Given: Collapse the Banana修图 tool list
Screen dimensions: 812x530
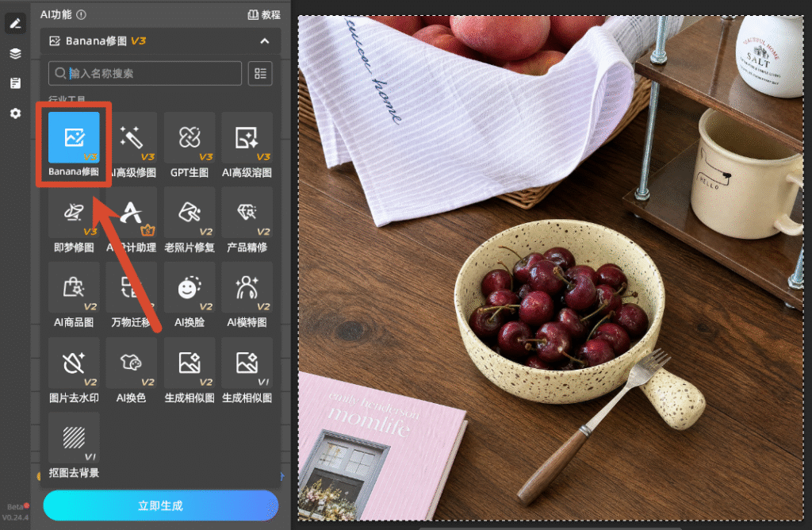Looking at the screenshot, I should point(265,41).
